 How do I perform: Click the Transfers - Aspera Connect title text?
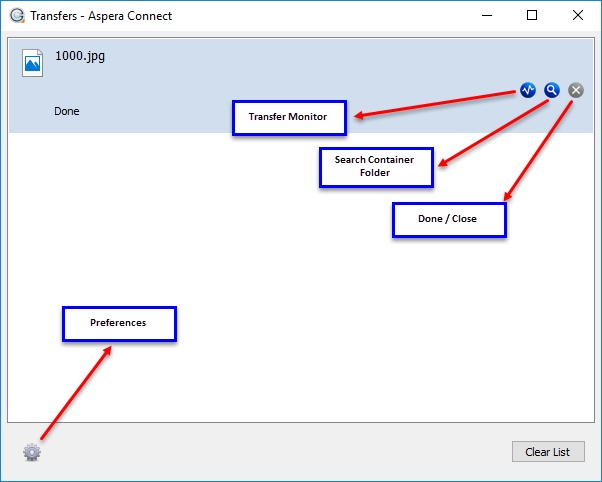[100, 16]
